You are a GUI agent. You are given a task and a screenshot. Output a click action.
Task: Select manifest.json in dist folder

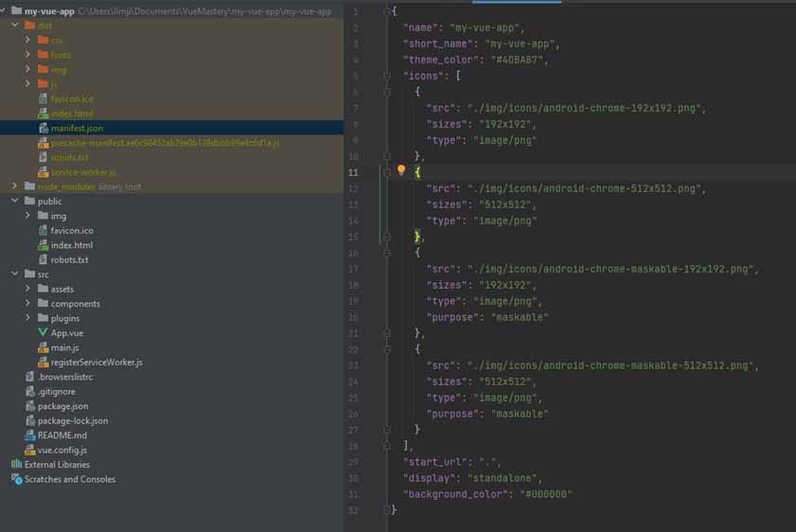77,128
